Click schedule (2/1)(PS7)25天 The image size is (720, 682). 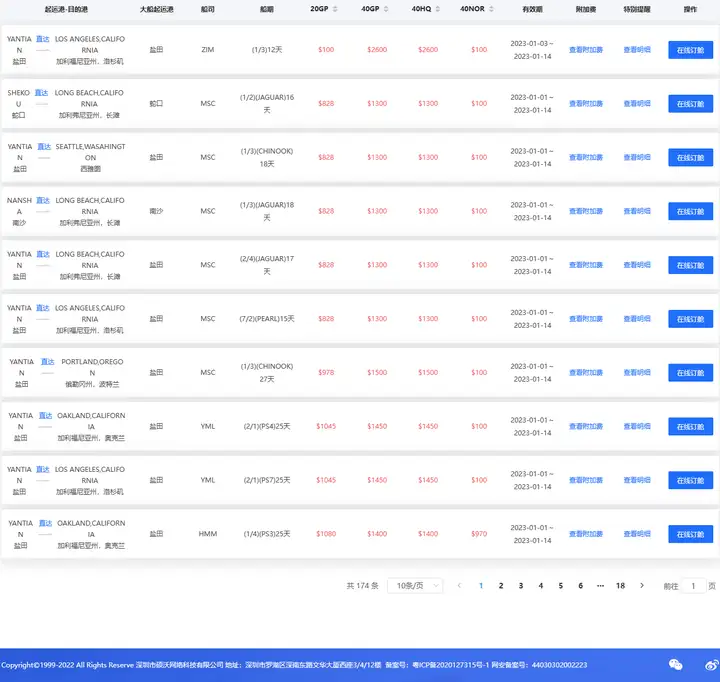click(x=267, y=480)
